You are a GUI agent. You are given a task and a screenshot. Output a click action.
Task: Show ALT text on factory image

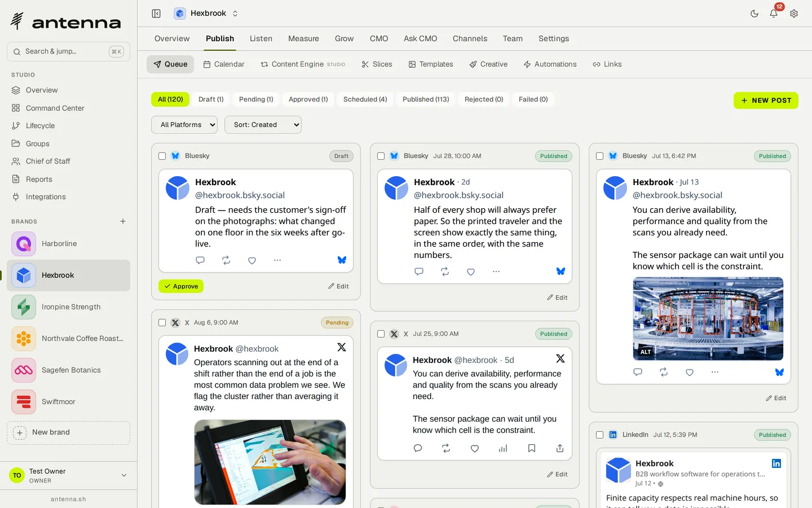(x=646, y=352)
